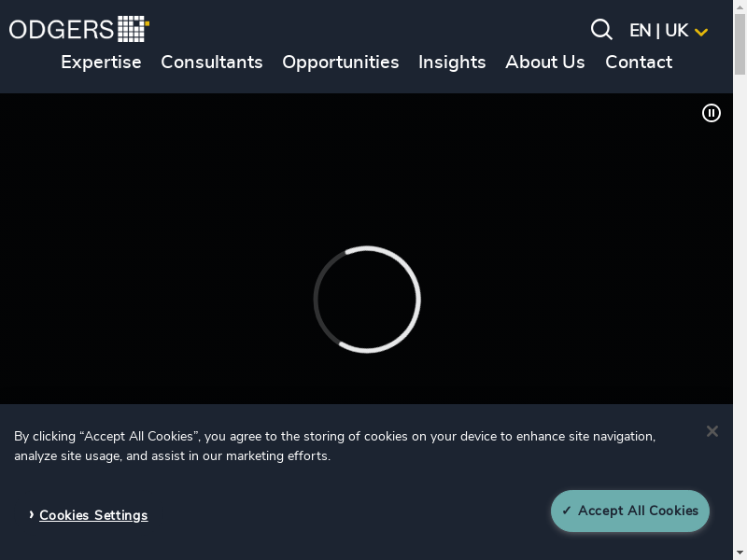Pause the hero video playback
The width and height of the screenshot is (747, 560).
712,113
